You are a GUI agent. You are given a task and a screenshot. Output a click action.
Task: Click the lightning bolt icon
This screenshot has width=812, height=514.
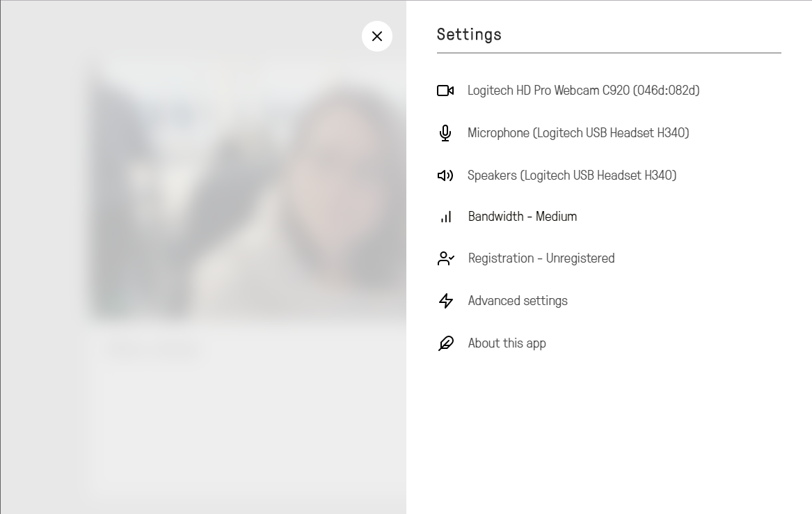coord(446,301)
